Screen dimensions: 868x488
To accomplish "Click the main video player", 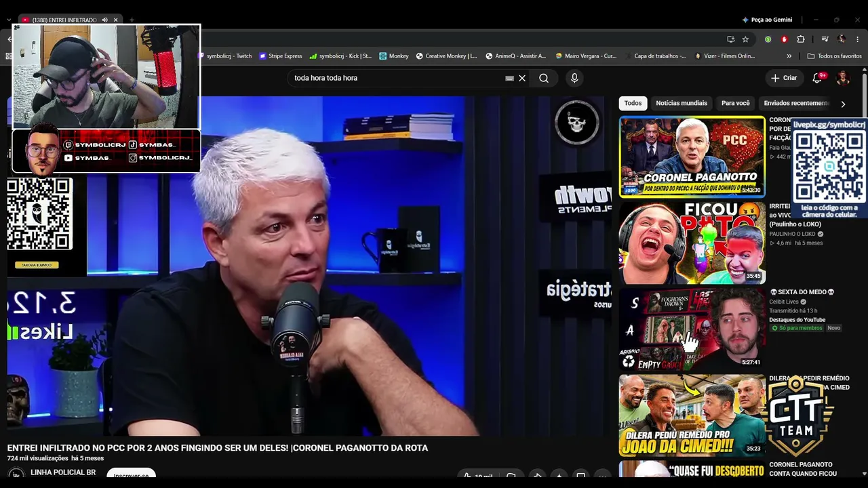I will point(309,266).
